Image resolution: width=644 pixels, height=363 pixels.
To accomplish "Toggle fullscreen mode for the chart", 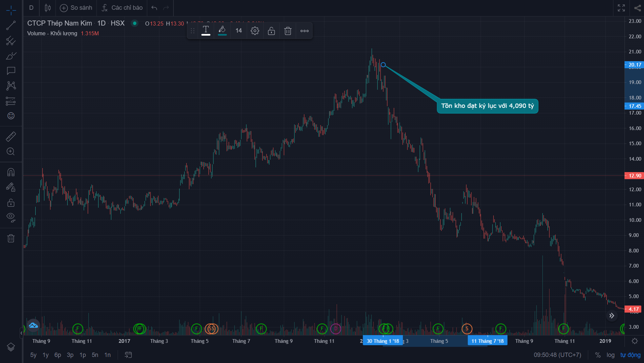I will (621, 8).
